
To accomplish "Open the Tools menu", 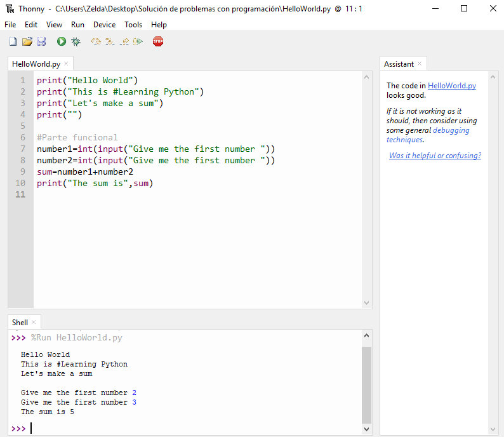I will click(x=133, y=25).
